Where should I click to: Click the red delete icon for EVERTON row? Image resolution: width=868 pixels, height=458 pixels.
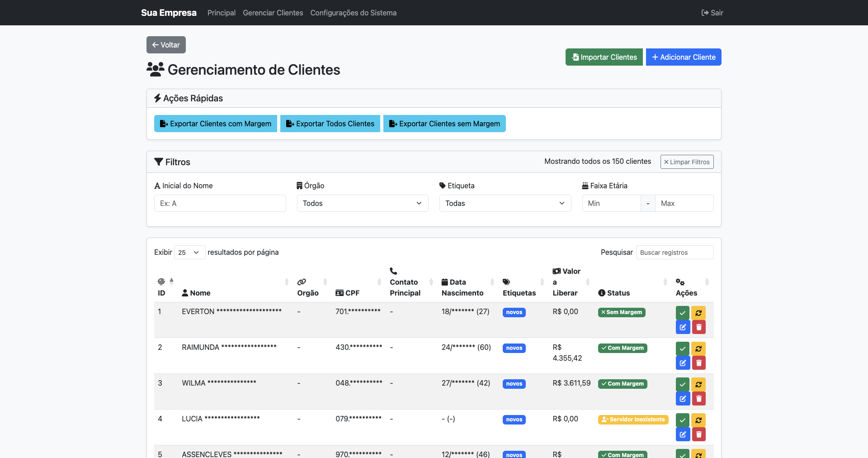(x=698, y=327)
